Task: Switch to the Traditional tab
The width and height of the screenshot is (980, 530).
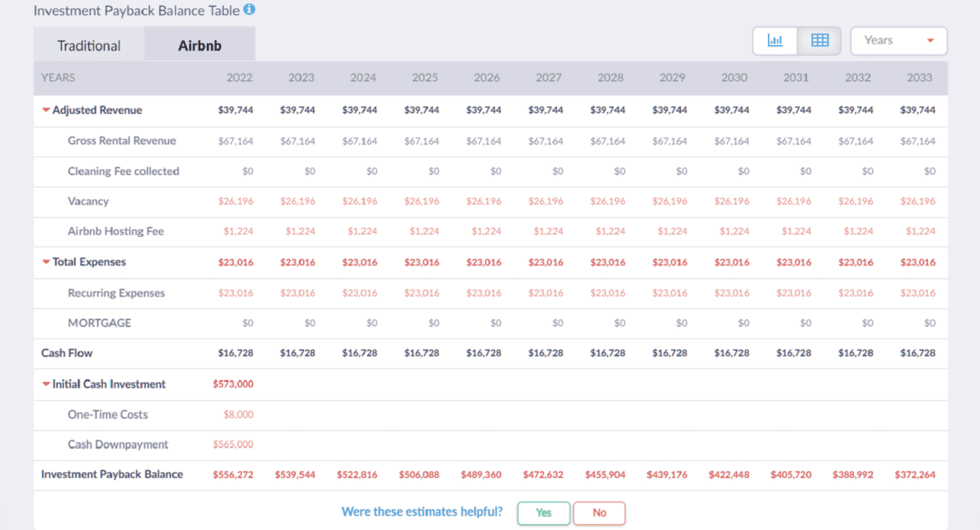Action: click(x=88, y=44)
